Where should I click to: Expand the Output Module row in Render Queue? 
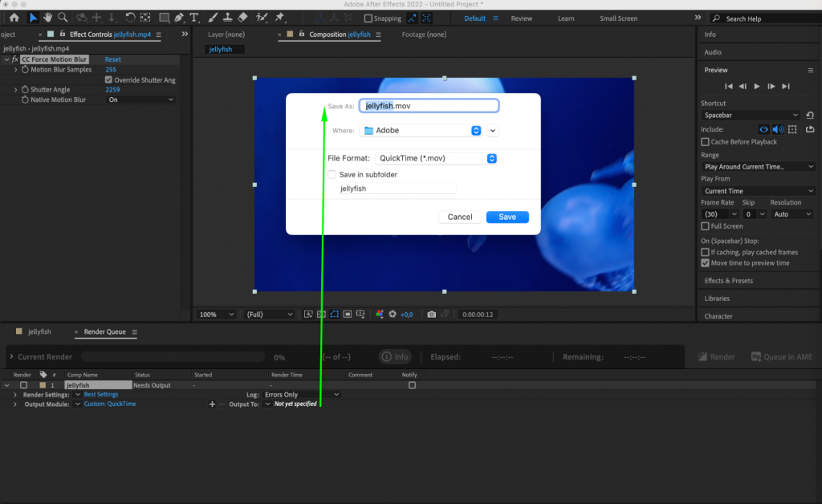click(x=14, y=404)
